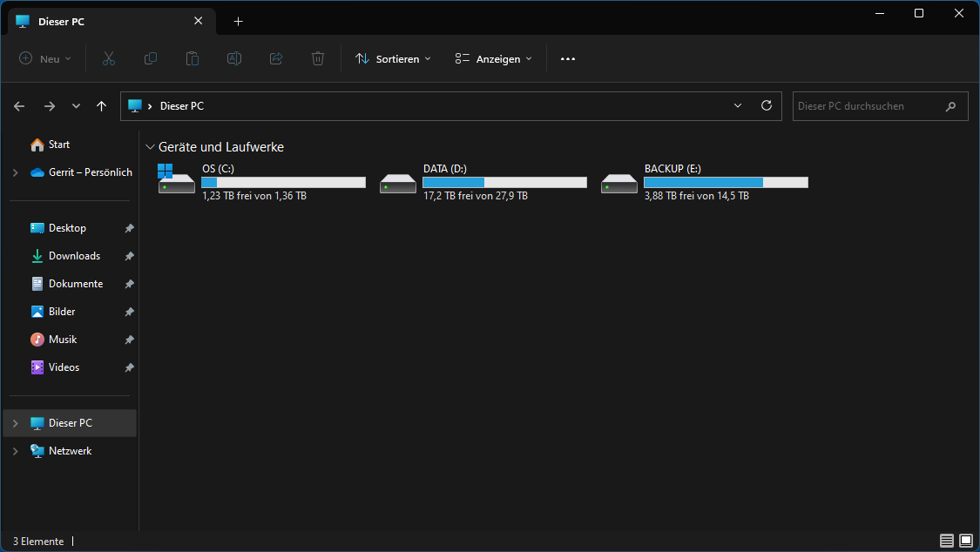The width and height of the screenshot is (980, 552).
Task: Click the Share icon in toolbar
Action: point(276,58)
